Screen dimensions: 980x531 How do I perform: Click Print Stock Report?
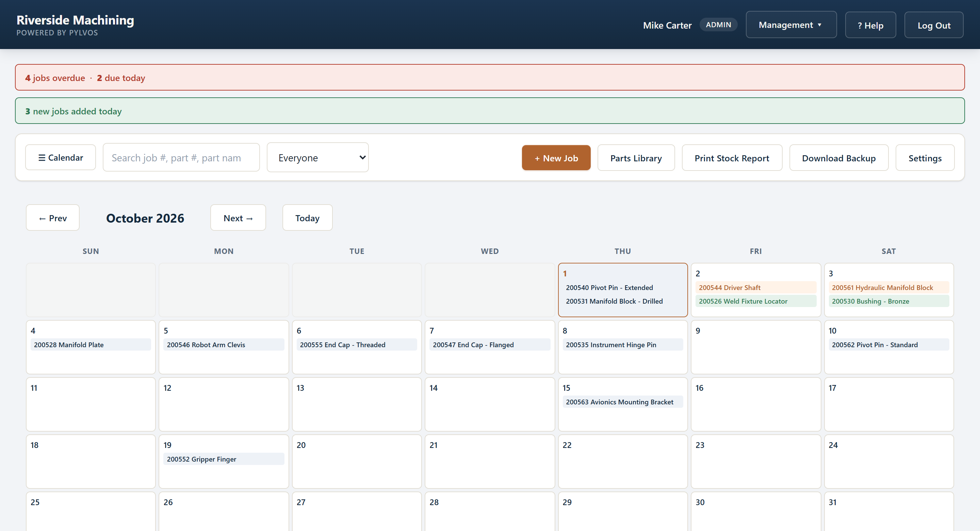(732, 158)
